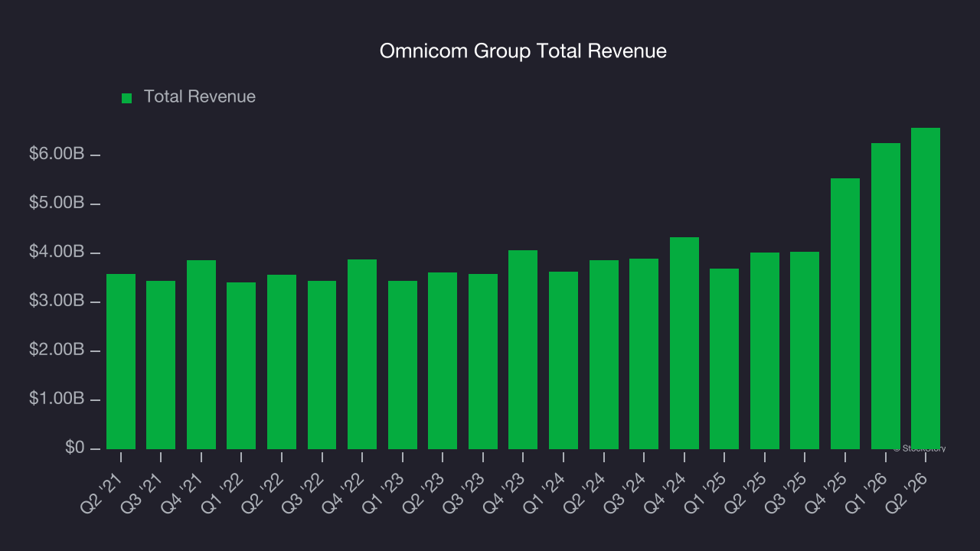This screenshot has height=551, width=980.
Task: Click the revenue bar for Q1 '26
Action: (886, 296)
